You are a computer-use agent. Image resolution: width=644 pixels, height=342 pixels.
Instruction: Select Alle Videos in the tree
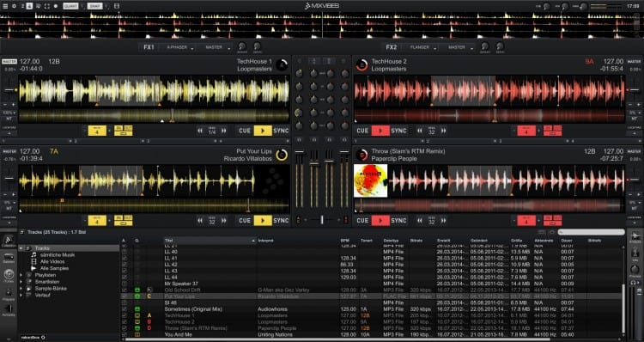[52, 261]
